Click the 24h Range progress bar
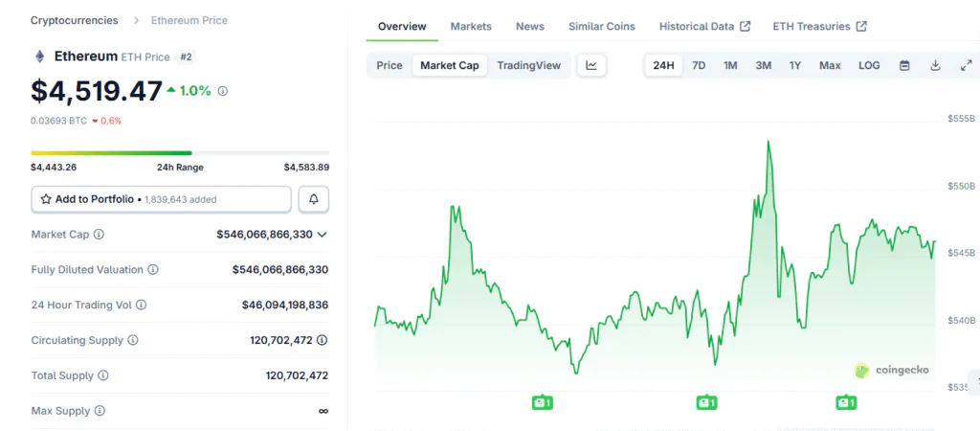 (179, 152)
